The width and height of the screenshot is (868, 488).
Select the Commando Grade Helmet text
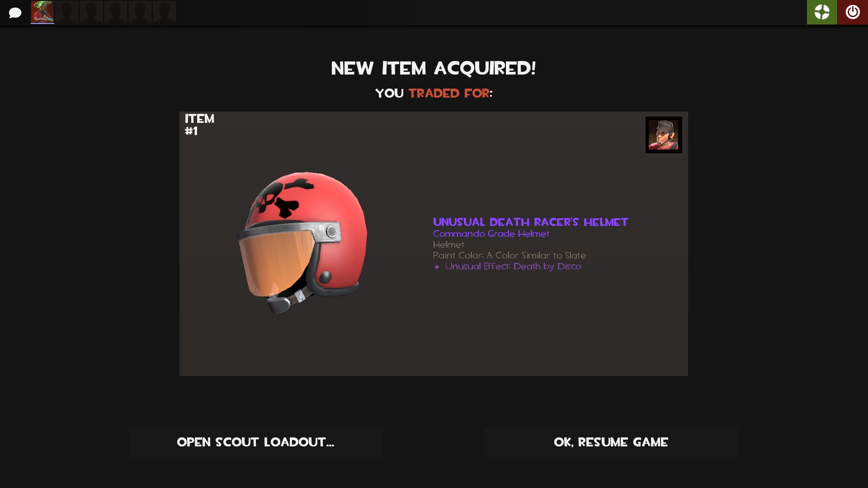click(491, 234)
